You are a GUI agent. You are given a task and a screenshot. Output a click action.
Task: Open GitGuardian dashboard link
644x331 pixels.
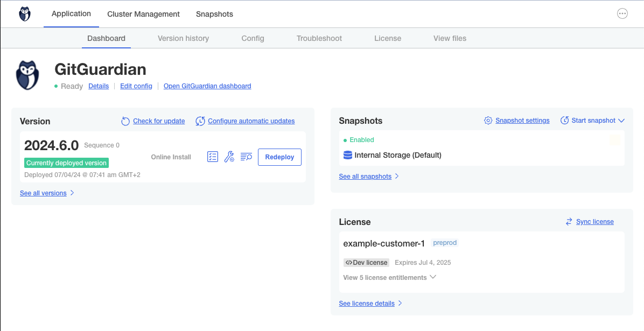coord(207,86)
